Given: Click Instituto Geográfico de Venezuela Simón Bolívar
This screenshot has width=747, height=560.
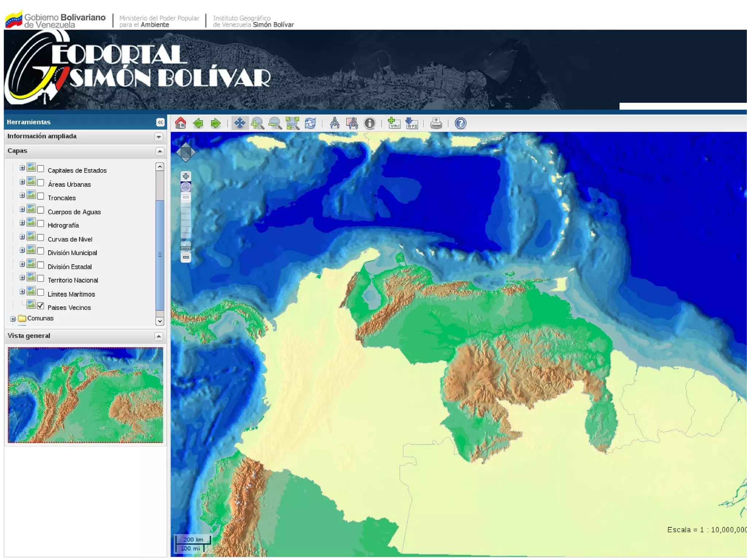Looking at the screenshot, I should click(x=253, y=21).
